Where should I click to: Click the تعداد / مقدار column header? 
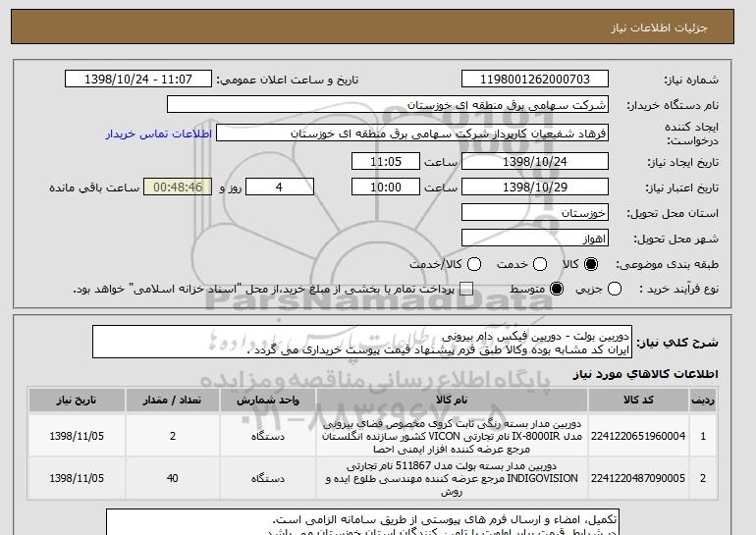point(173,401)
